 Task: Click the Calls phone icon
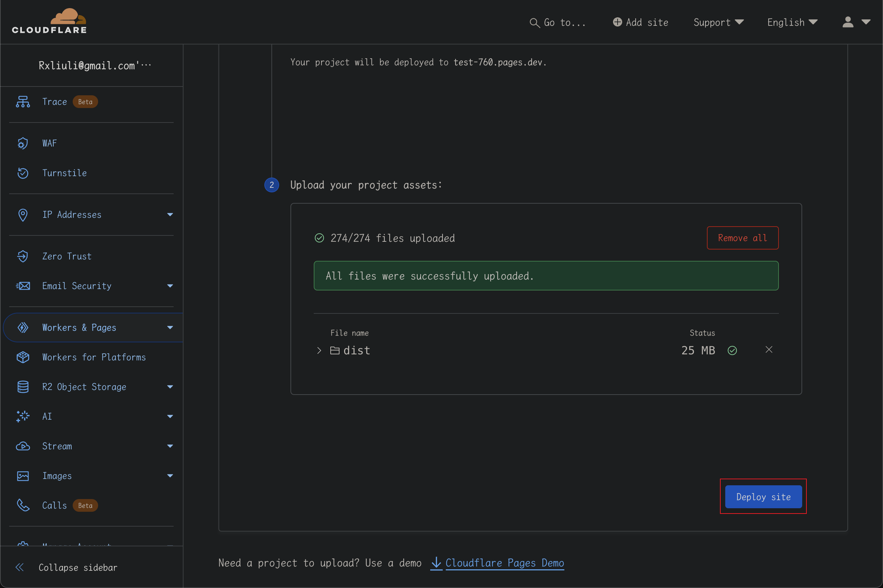(23, 505)
